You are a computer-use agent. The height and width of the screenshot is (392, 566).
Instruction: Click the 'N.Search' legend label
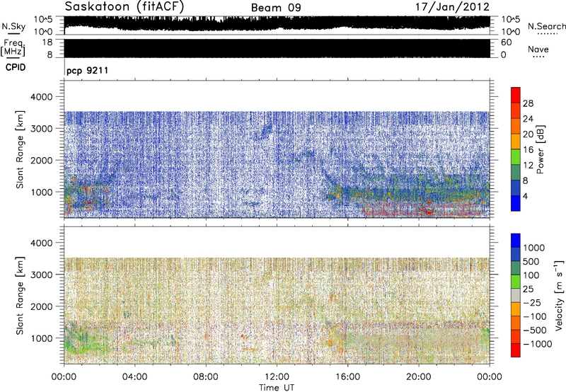(546, 26)
